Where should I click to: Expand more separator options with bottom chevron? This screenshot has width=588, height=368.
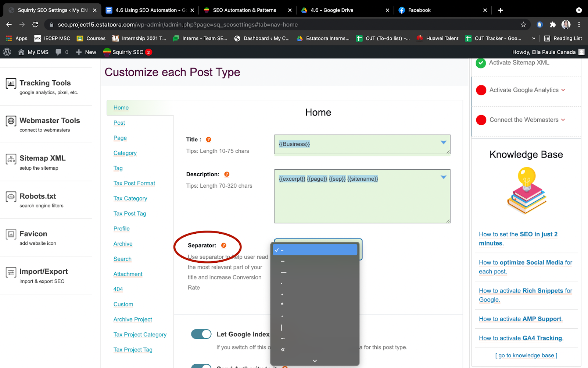[315, 361]
